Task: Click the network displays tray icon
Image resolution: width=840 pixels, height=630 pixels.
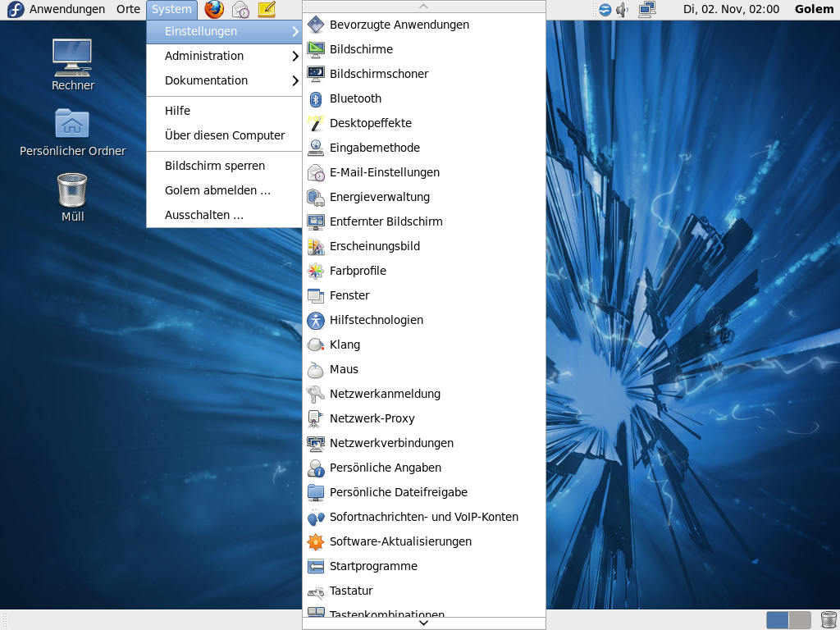Action: 646,10
